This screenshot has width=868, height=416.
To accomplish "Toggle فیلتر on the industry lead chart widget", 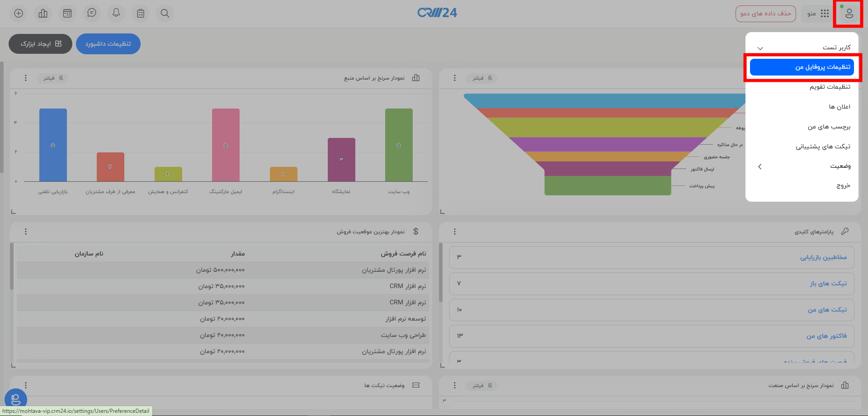I will [481, 385].
